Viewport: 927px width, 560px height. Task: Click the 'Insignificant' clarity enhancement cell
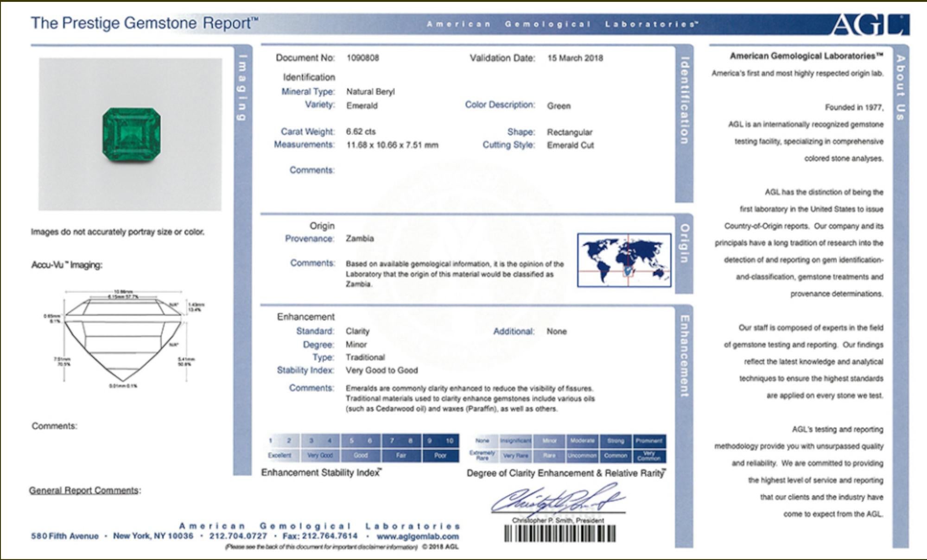point(515,441)
